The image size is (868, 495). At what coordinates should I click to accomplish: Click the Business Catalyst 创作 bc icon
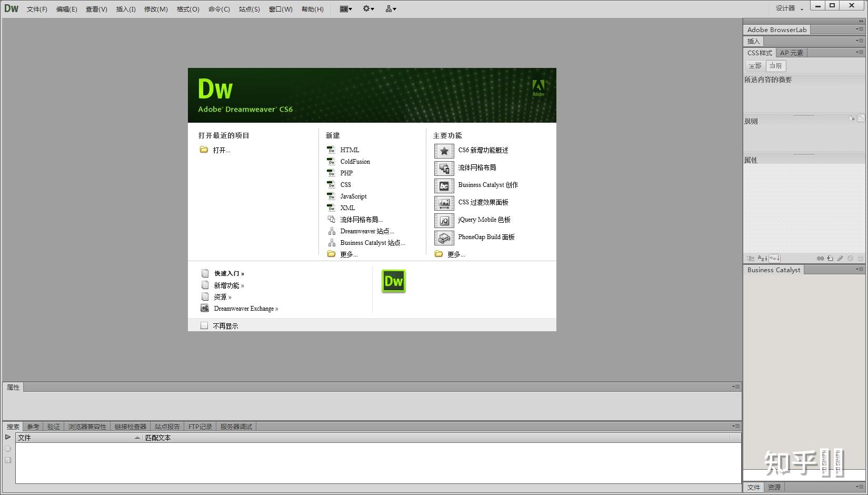click(x=444, y=186)
